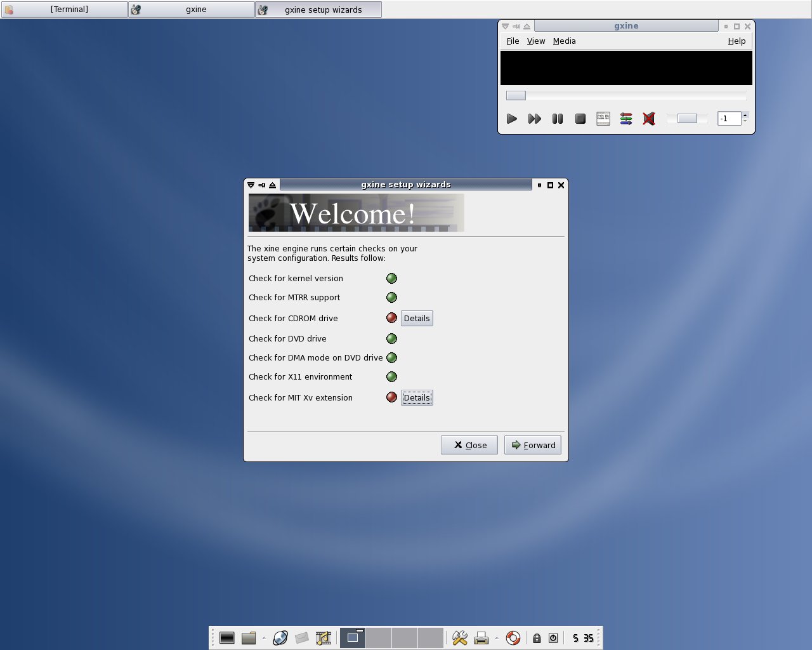Click 'Check for DMA mode on DVD drive' text
Screen dimensions: 812x650
coord(316,358)
